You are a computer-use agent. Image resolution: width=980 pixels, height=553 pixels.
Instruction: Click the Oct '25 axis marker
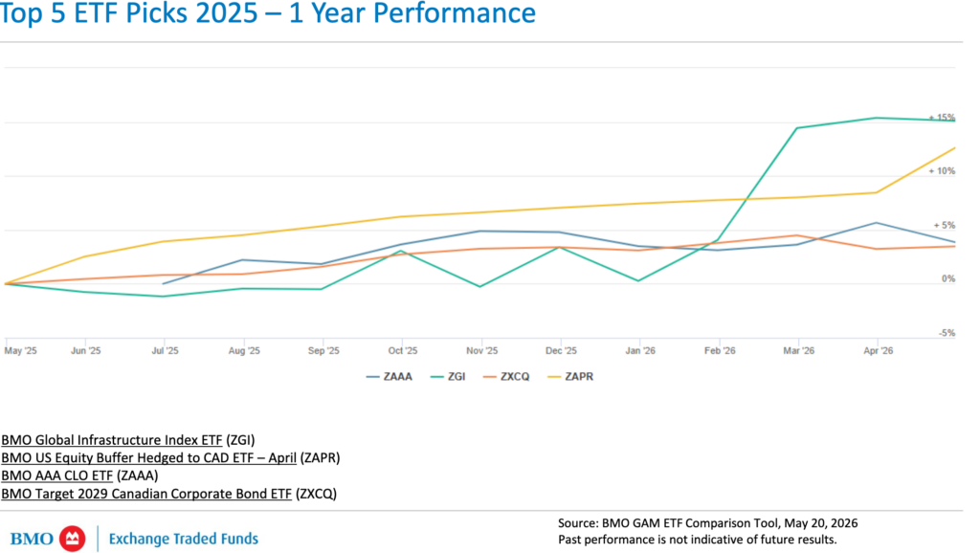(403, 350)
